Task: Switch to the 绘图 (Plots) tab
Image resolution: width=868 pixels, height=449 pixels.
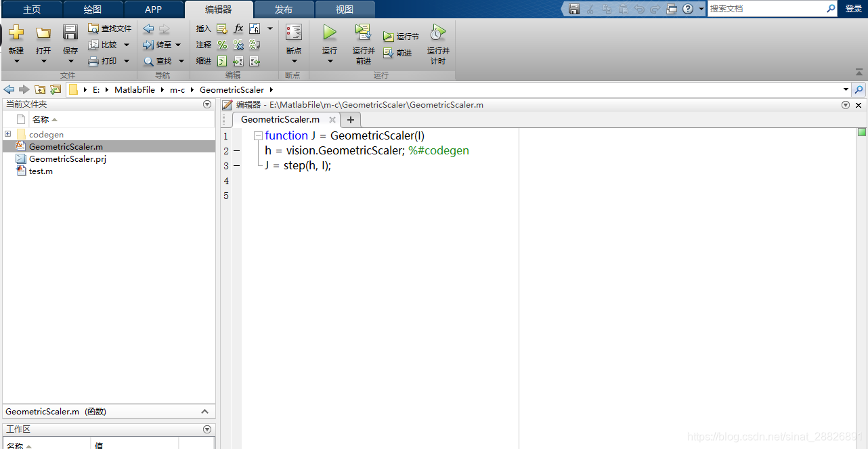Action: coord(93,9)
